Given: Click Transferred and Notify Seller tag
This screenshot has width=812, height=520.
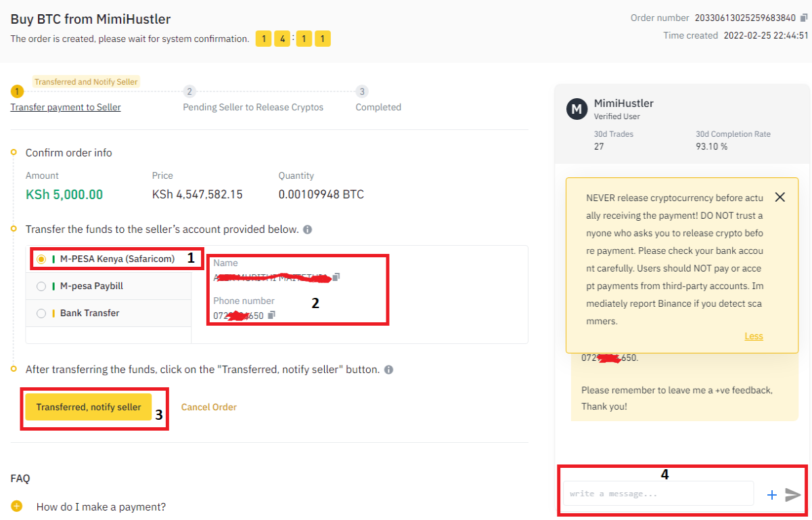Looking at the screenshot, I should tap(86, 82).
